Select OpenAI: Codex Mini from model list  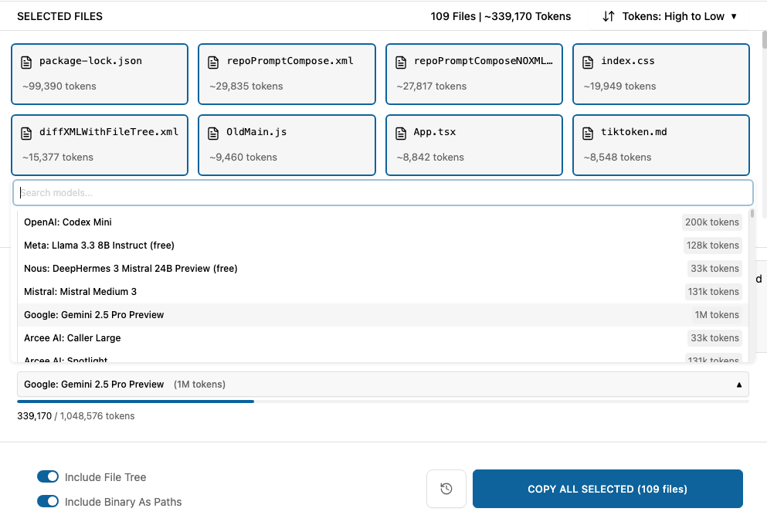68,222
